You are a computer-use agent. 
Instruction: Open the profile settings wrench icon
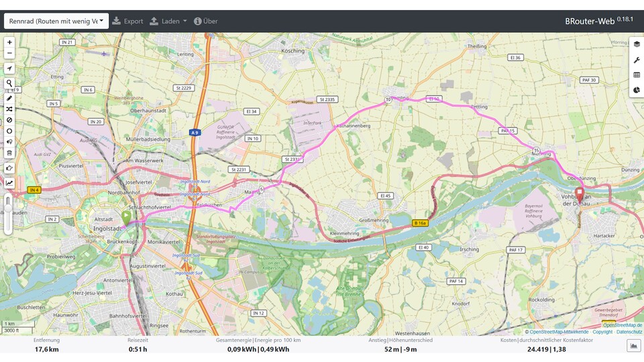pyautogui.click(x=637, y=60)
